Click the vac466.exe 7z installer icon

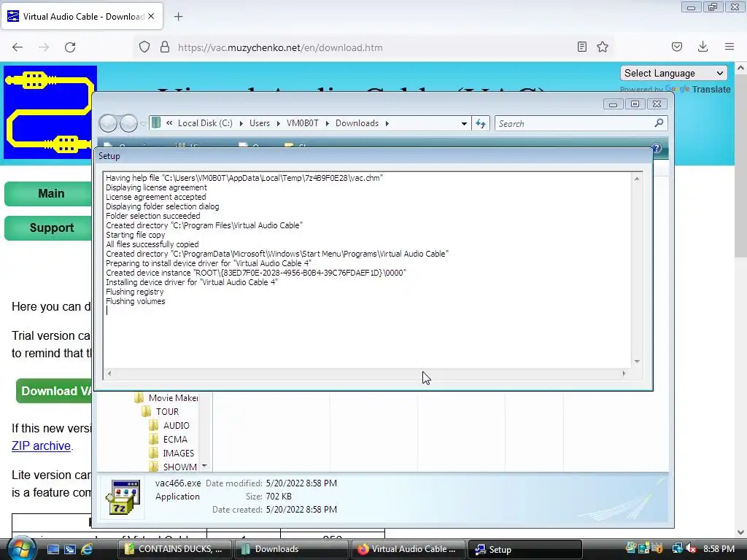click(123, 497)
